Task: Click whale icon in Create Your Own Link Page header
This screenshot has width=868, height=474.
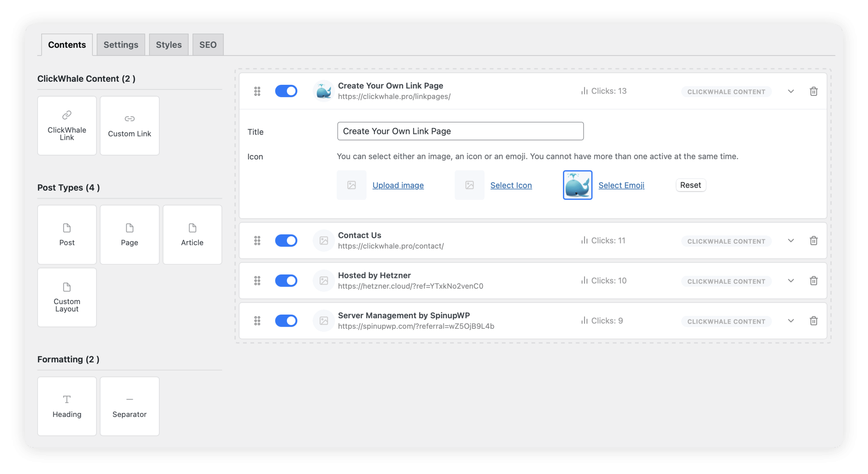Action: [324, 91]
